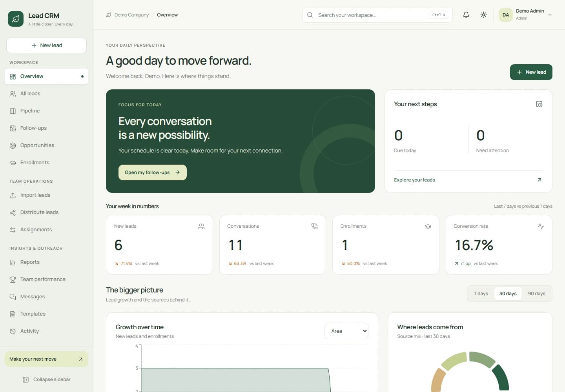Click the Import leads upload icon
Screen dimensions: 565x392
13,195
